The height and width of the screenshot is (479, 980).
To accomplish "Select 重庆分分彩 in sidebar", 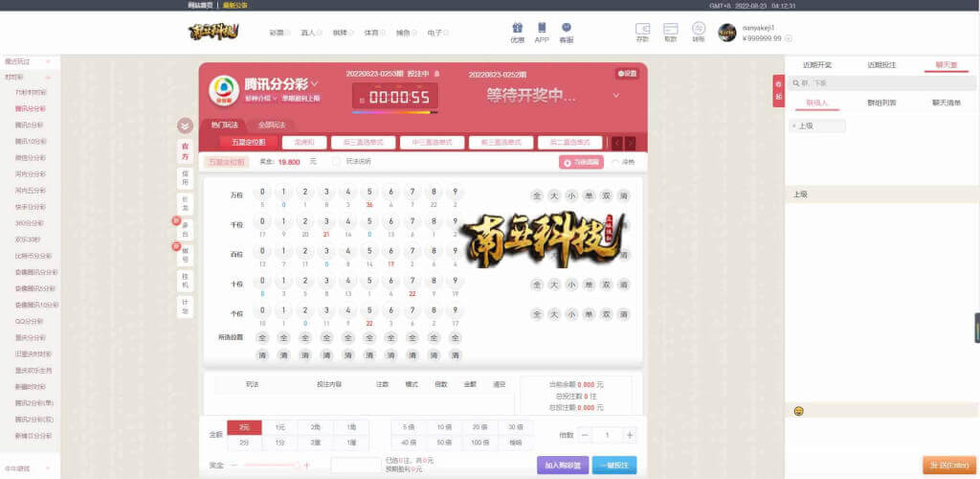I will pos(31,337).
